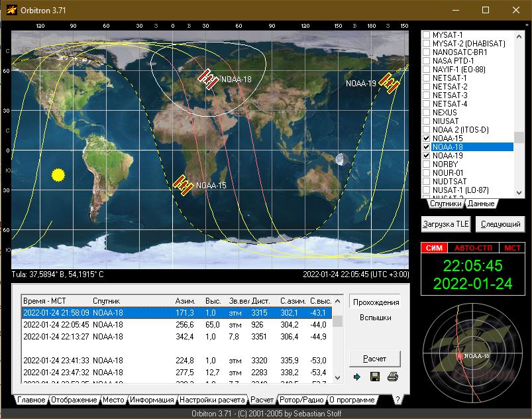Check the NEXUS satellite box
The width and height of the screenshot is (532, 419).
427,113
